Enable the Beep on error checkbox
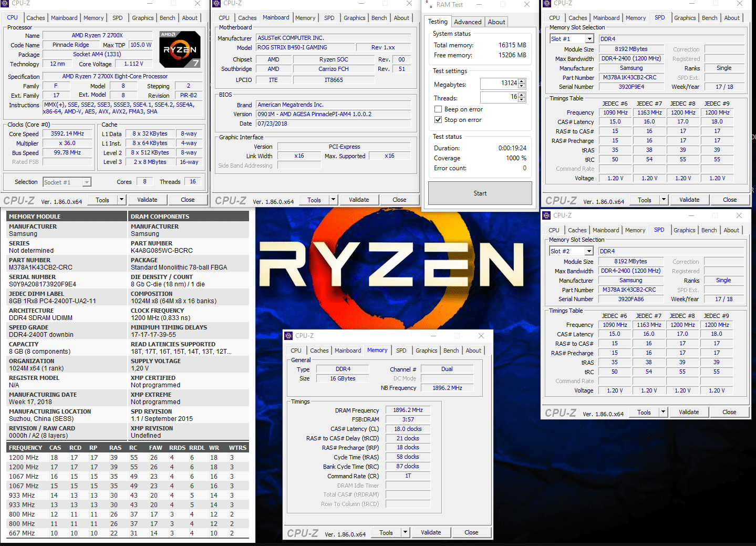 coord(438,109)
